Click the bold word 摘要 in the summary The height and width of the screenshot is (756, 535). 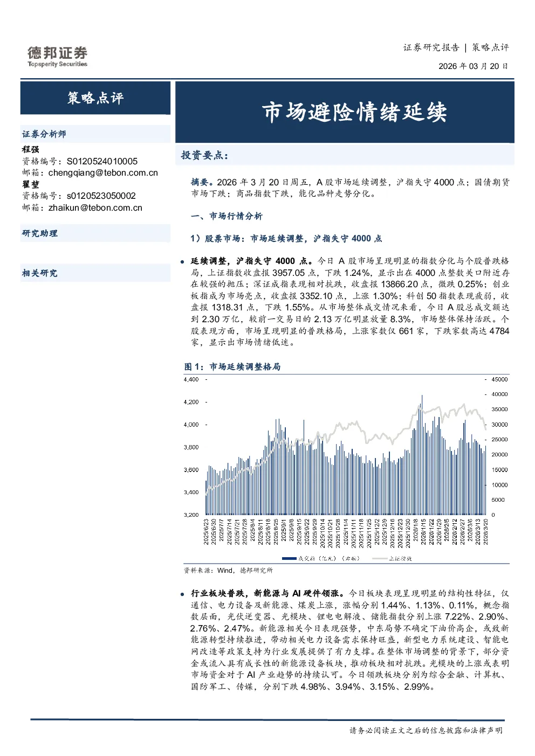coord(200,182)
